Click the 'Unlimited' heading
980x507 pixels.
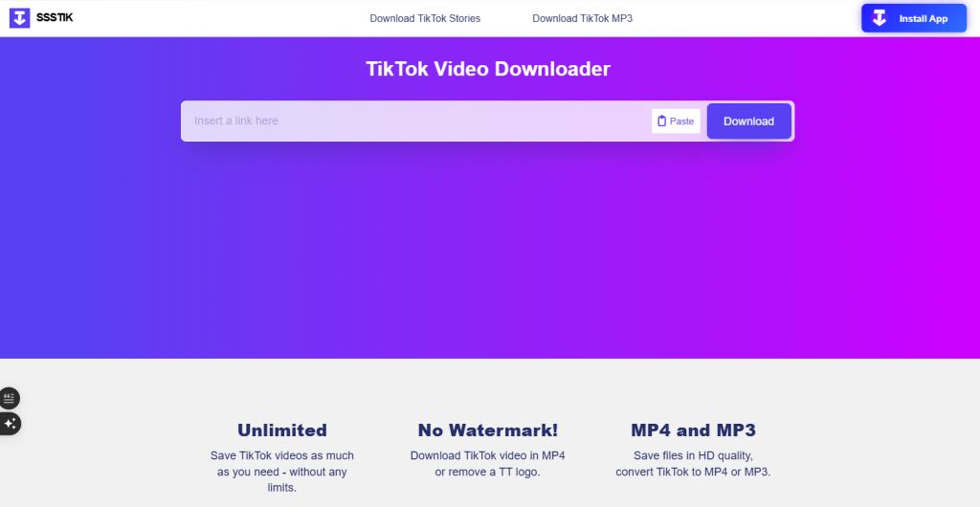tap(282, 430)
